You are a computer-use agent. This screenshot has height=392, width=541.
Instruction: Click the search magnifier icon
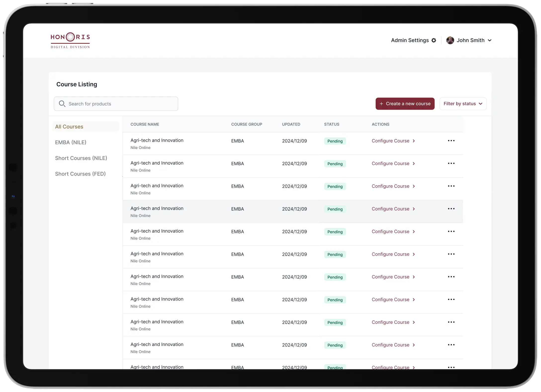pyautogui.click(x=62, y=104)
